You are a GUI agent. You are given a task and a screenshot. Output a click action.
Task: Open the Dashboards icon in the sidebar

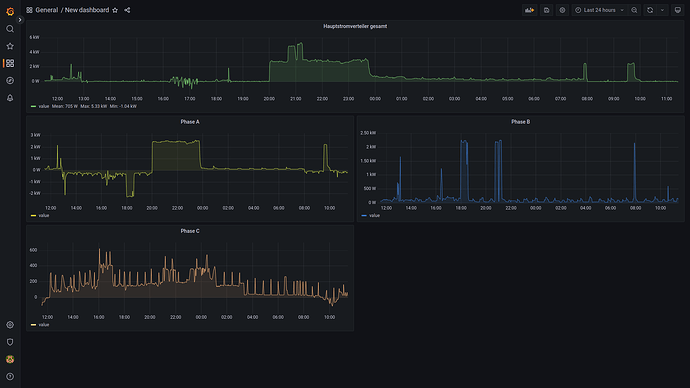[x=10, y=63]
